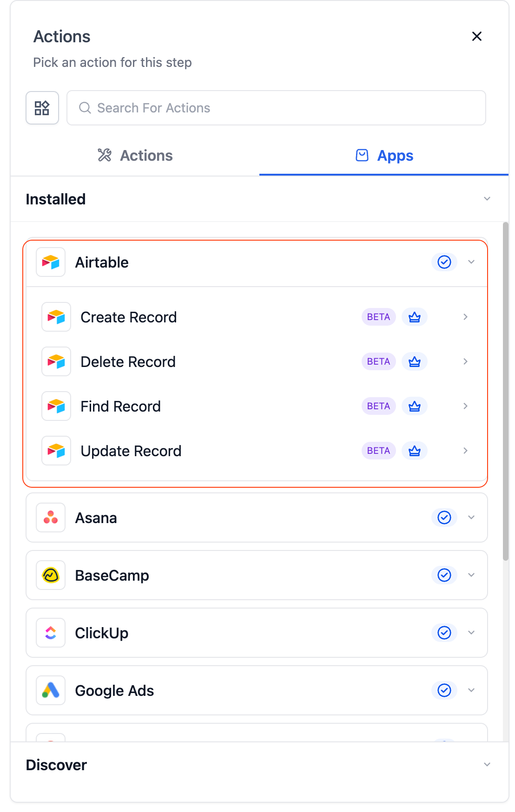Click the ClickUp installed checkmark badge
The height and width of the screenshot is (812, 515).
[444, 633]
